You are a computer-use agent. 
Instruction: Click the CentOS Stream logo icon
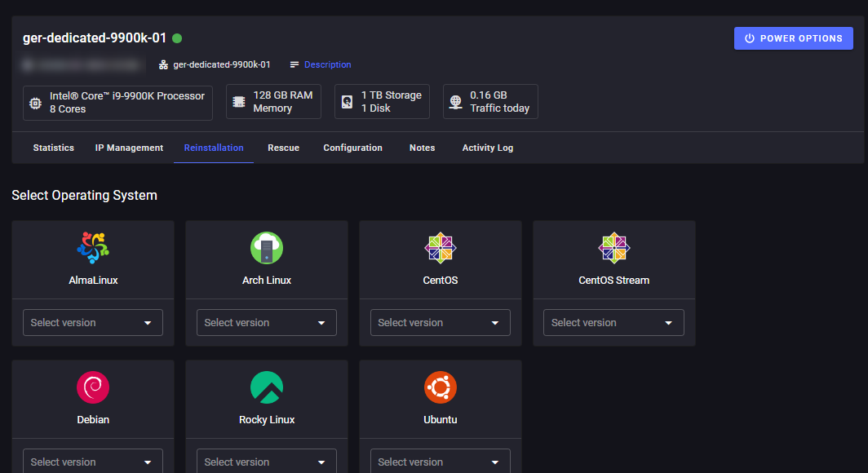coord(613,247)
